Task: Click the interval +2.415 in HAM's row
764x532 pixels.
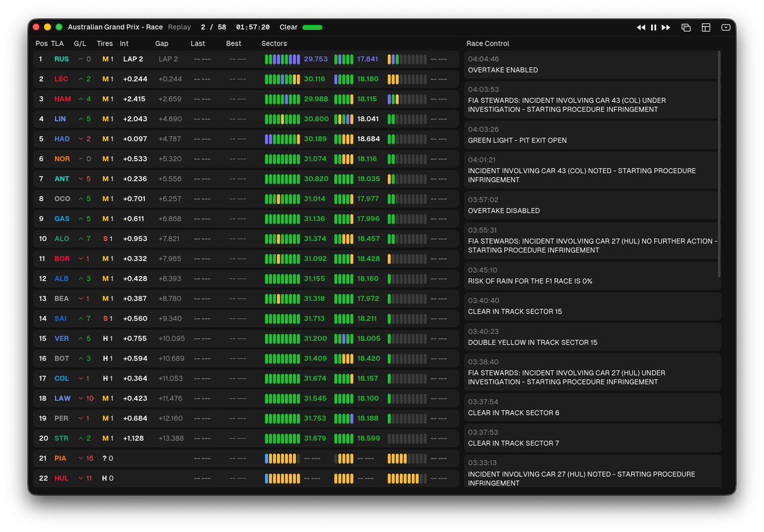Action: (135, 99)
